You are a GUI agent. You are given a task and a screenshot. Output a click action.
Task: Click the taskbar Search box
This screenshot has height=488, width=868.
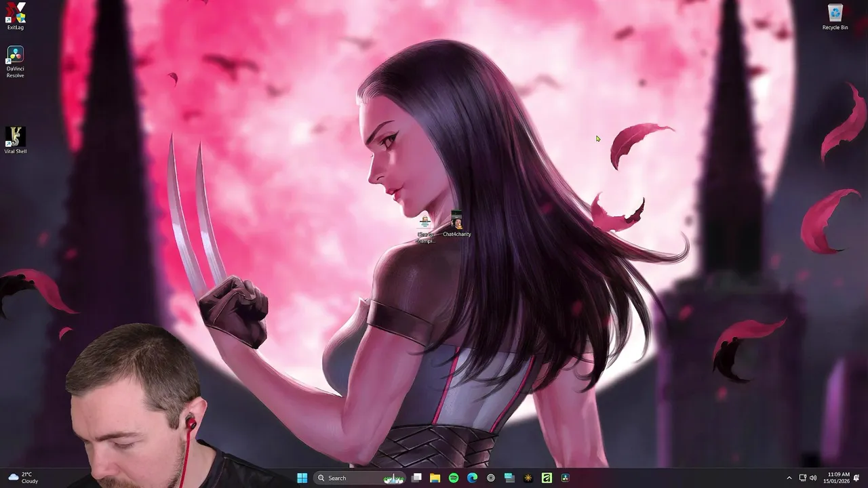click(x=359, y=478)
